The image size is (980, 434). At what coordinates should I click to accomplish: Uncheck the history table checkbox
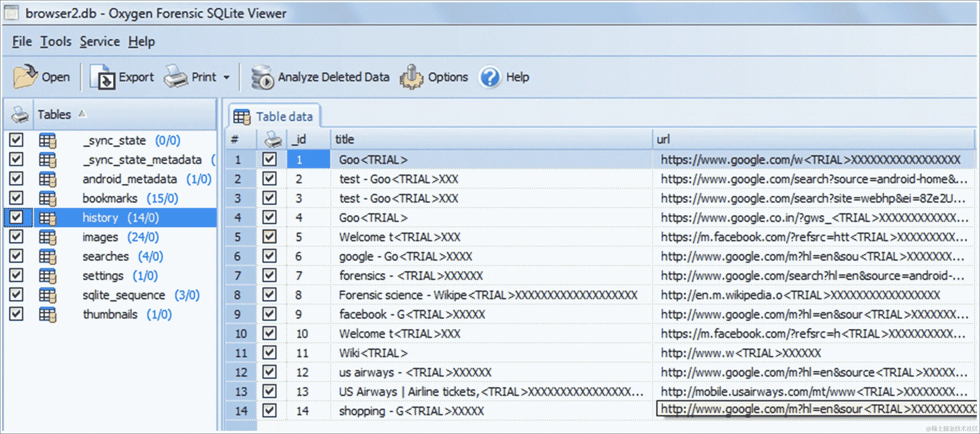coord(16,218)
